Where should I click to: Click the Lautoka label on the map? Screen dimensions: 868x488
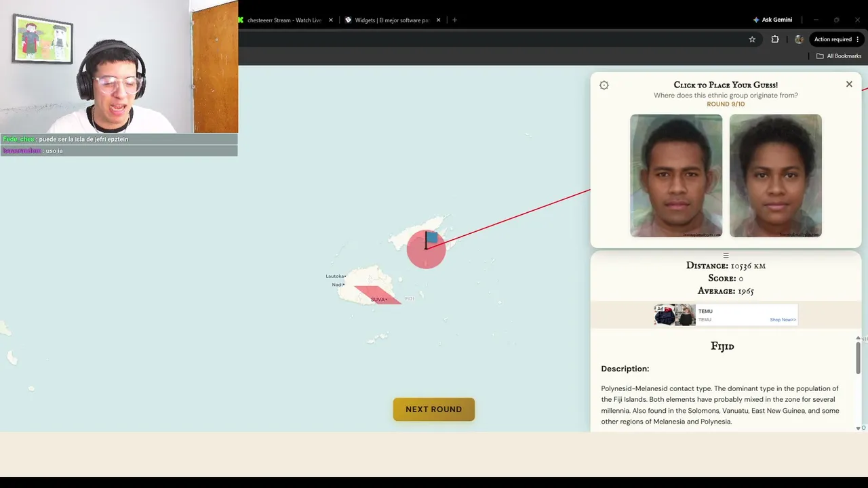coord(335,276)
